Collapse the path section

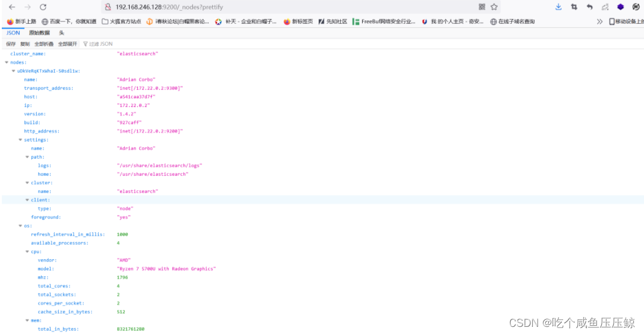point(27,157)
